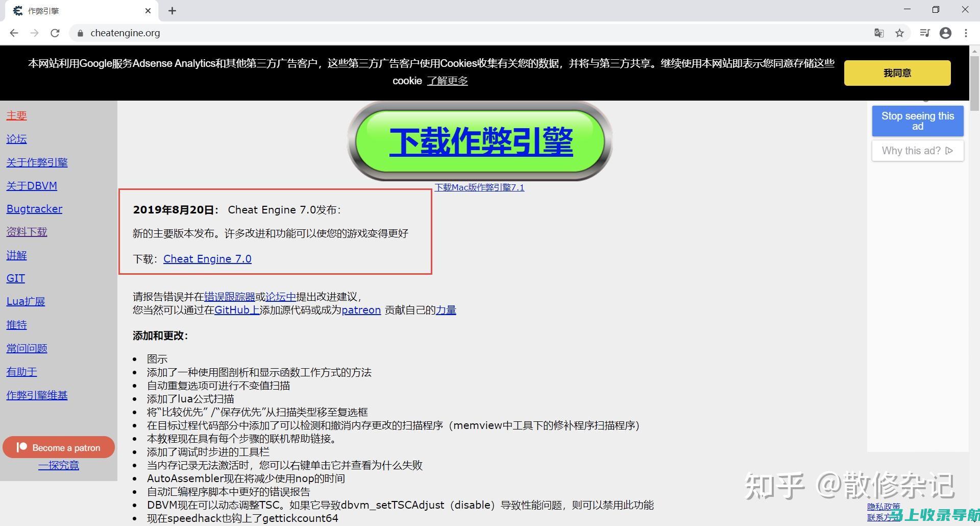Open the Google Translate icon in address bar
The image size is (980, 526).
(879, 33)
